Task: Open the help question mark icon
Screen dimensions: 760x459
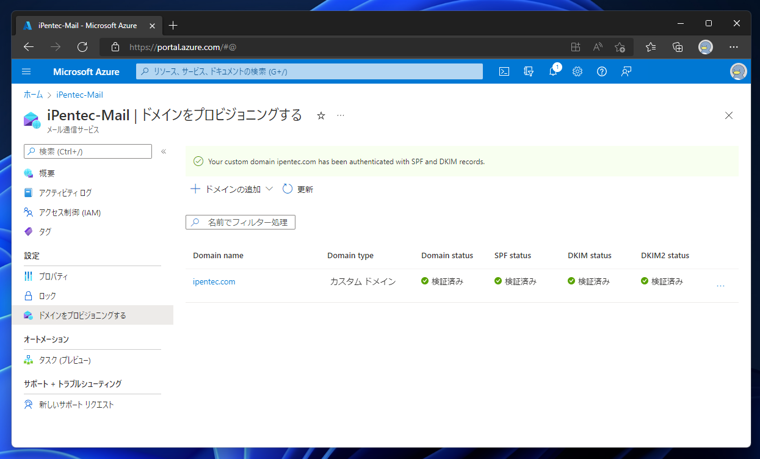Action: 602,72
